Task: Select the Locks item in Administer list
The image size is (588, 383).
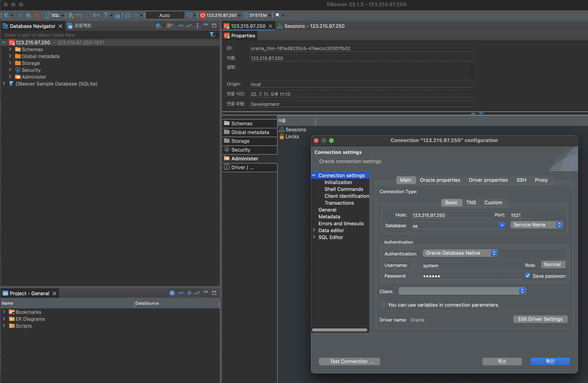Action: (289, 136)
